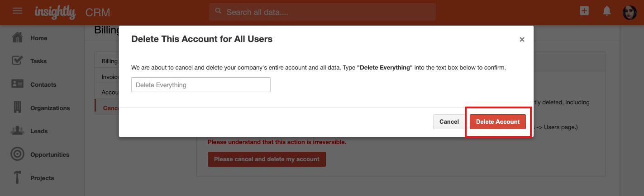
Task: Click the Contacts card icon
Action: [17, 84]
